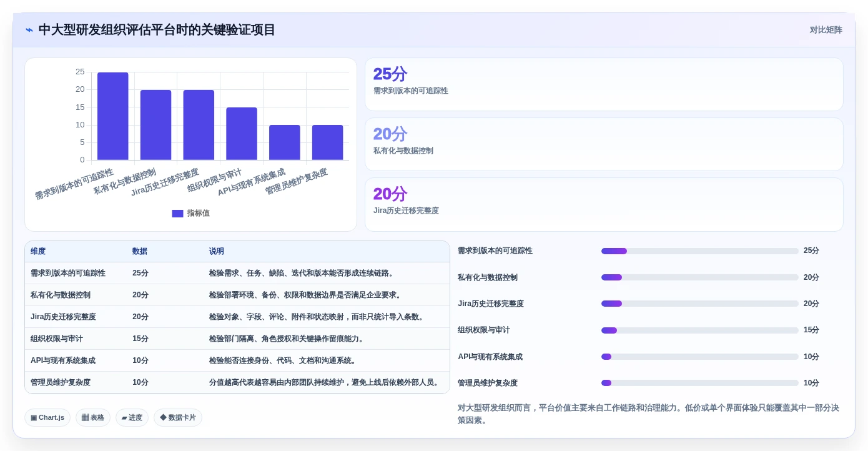Click the title 中大型研发组织评估平台时的关键验证项目
Screen dimensions: 868x451
(x=157, y=30)
